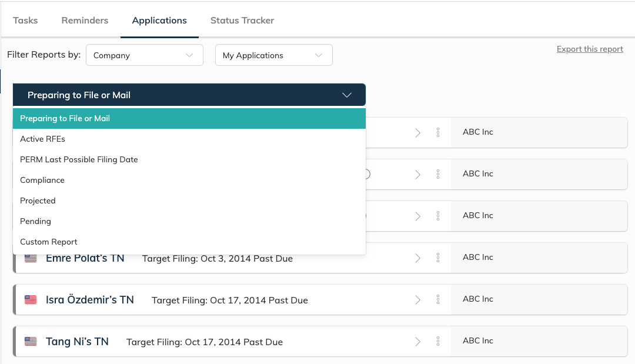Select Active RFEs from the report list
635x364 pixels.
[x=42, y=139]
